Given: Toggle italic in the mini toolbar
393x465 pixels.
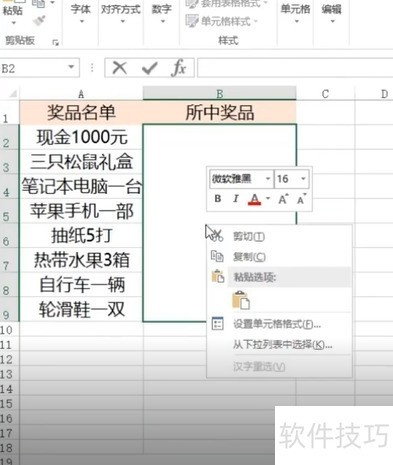Looking at the screenshot, I should 236,199.
